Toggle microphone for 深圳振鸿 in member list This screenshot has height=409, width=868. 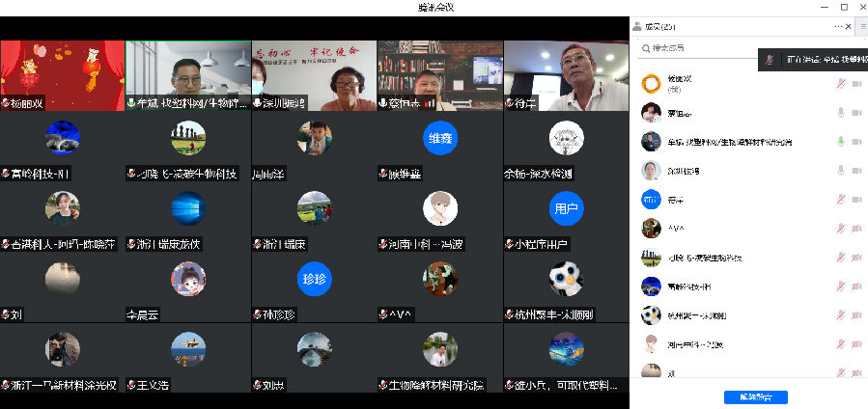point(840,170)
